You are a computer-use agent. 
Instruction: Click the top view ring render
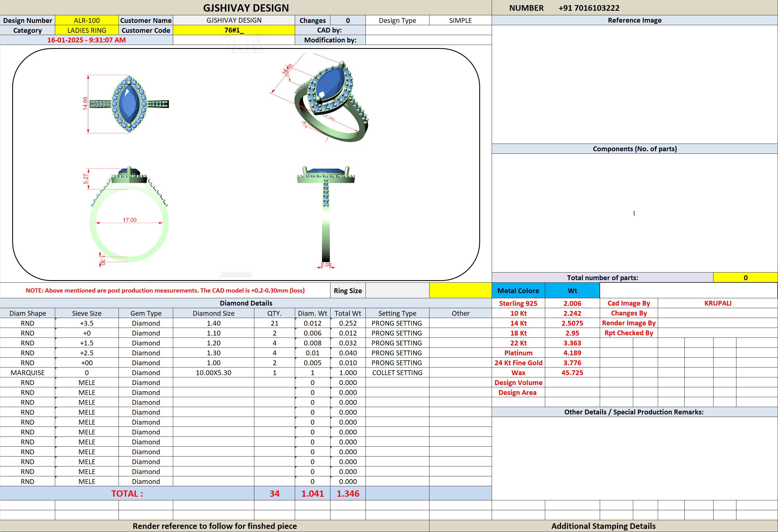click(x=129, y=104)
